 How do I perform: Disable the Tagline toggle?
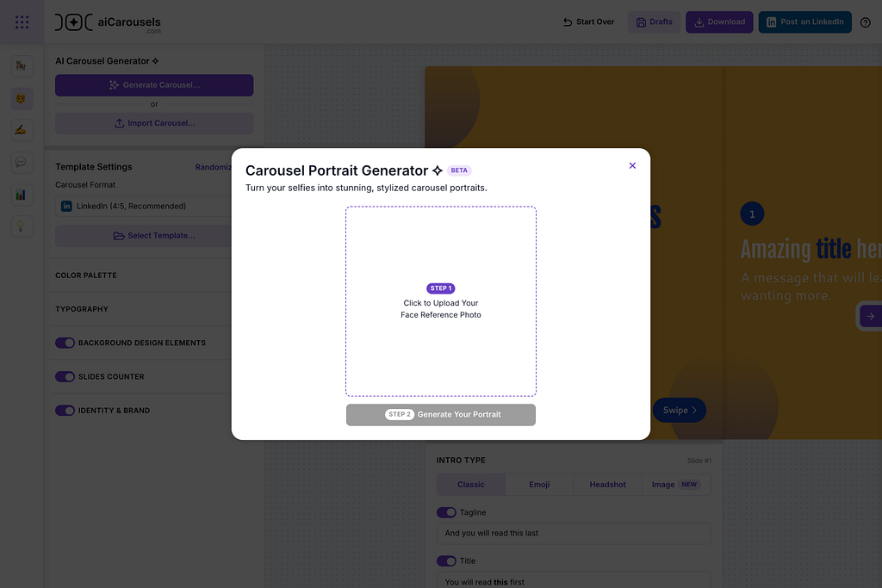point(446,512)
